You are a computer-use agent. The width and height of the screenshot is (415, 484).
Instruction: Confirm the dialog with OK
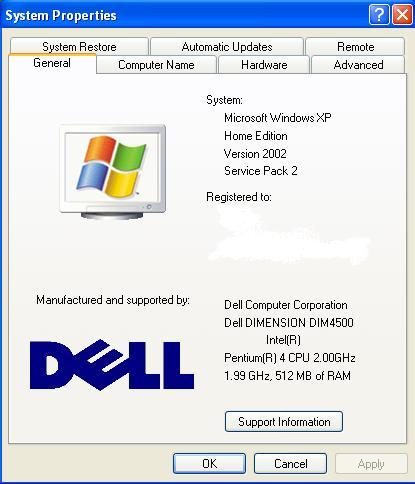tap(209, 464)
